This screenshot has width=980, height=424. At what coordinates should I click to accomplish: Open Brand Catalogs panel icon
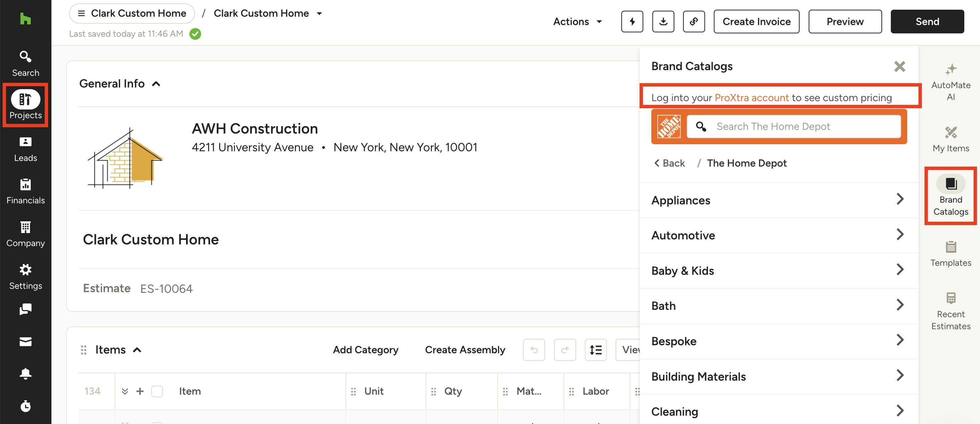pos(951,195)
